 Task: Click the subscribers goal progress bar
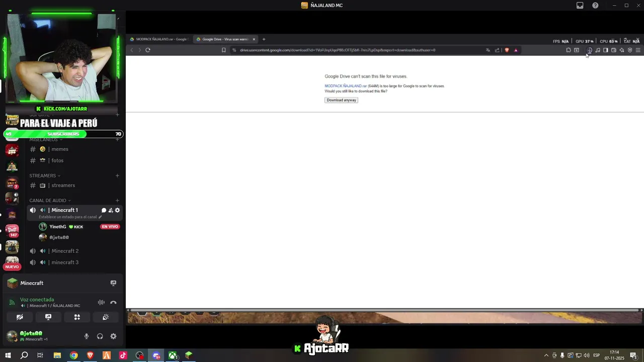(63, 134)
